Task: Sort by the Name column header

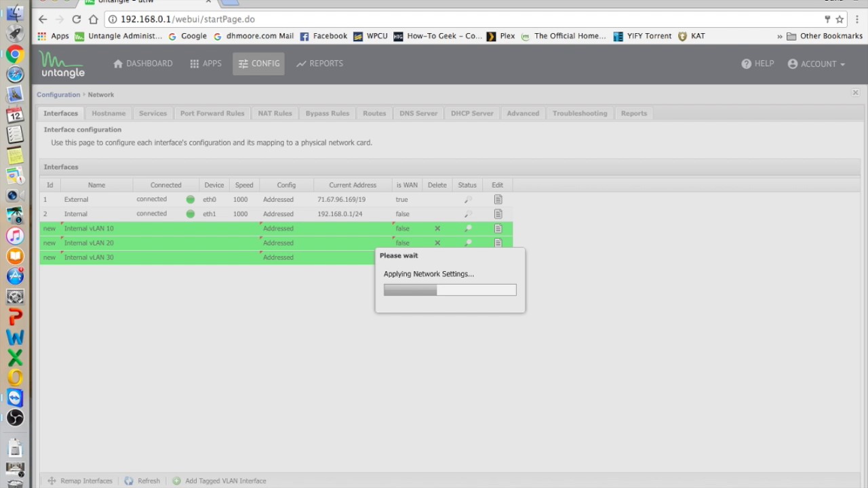Action: (96, 185)
